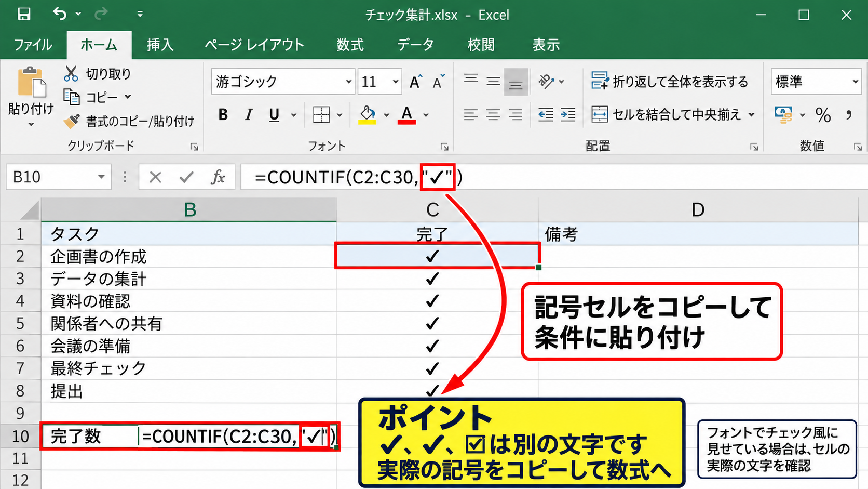Image resolution: width=868 pixels, height=489 pixels.
Task: Apply the yellow fill color
Action: point(368,114)
